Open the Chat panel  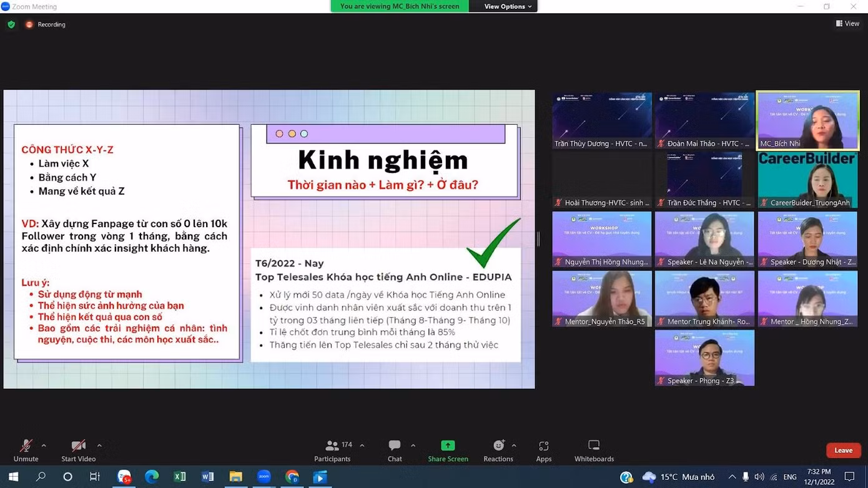[395, 451]
